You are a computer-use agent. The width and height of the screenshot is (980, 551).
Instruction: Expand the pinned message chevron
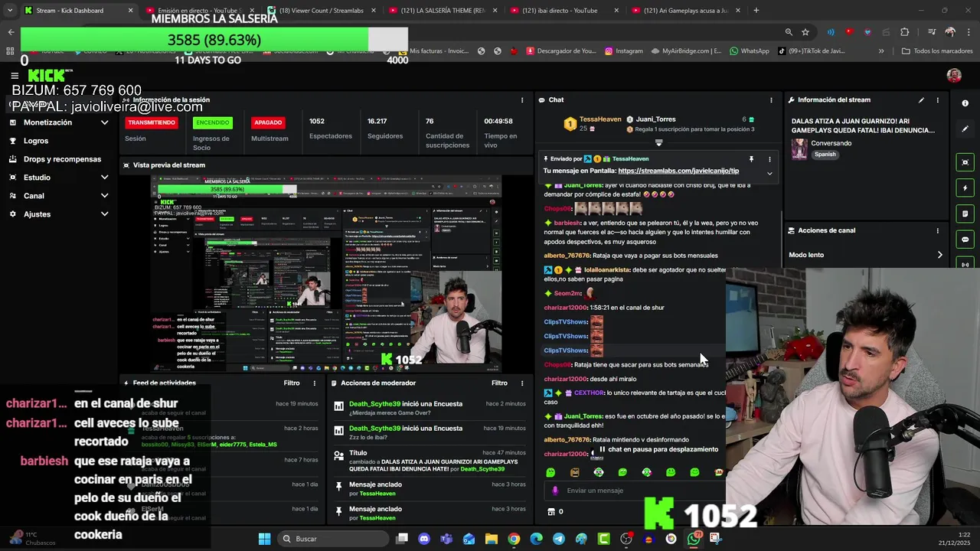(x=769, y=173)
